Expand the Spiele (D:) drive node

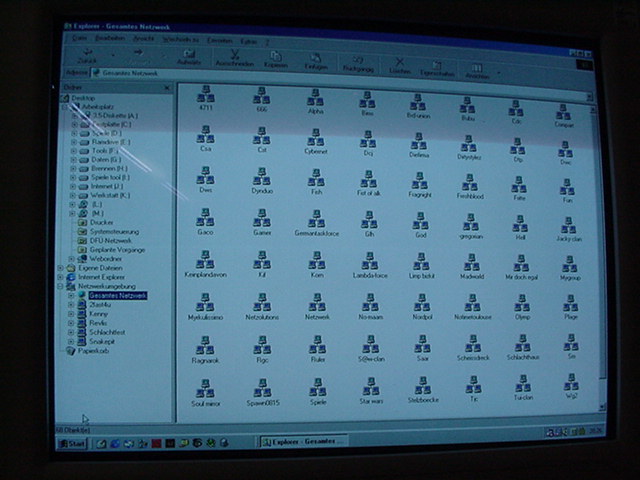(74, 133)
